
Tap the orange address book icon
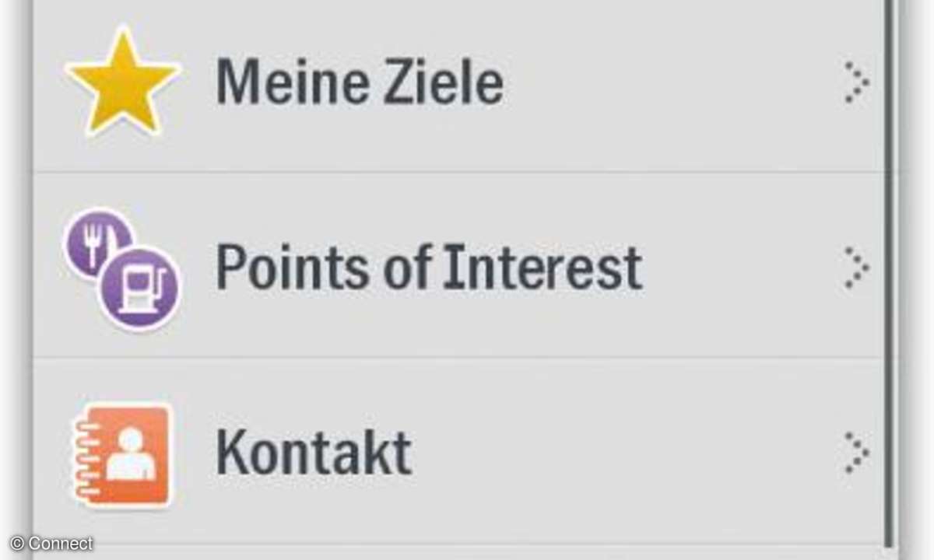(x=125, y=453)
